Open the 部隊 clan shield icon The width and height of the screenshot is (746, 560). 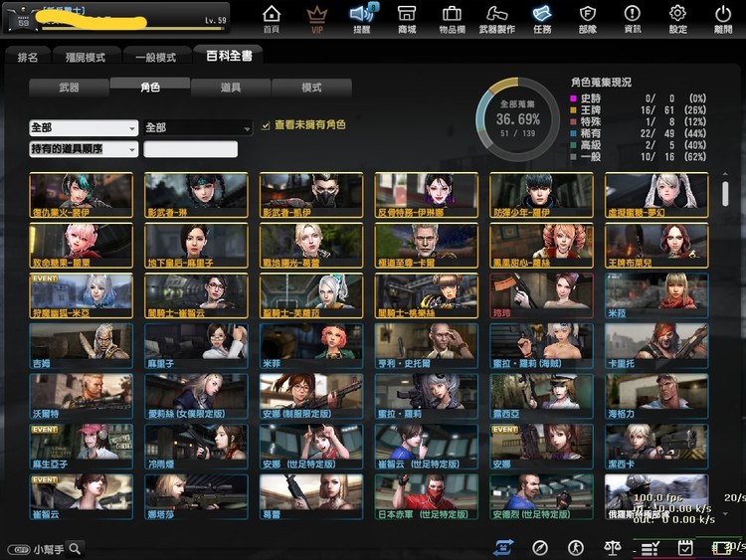[x=588, y=19]
